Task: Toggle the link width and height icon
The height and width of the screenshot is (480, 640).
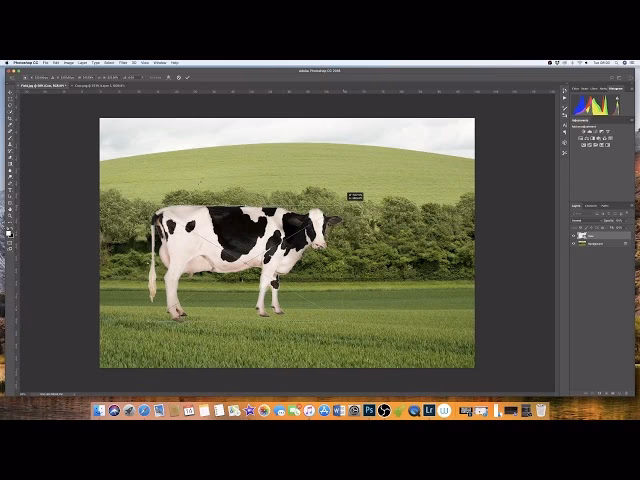Action: tap(100, 78)
